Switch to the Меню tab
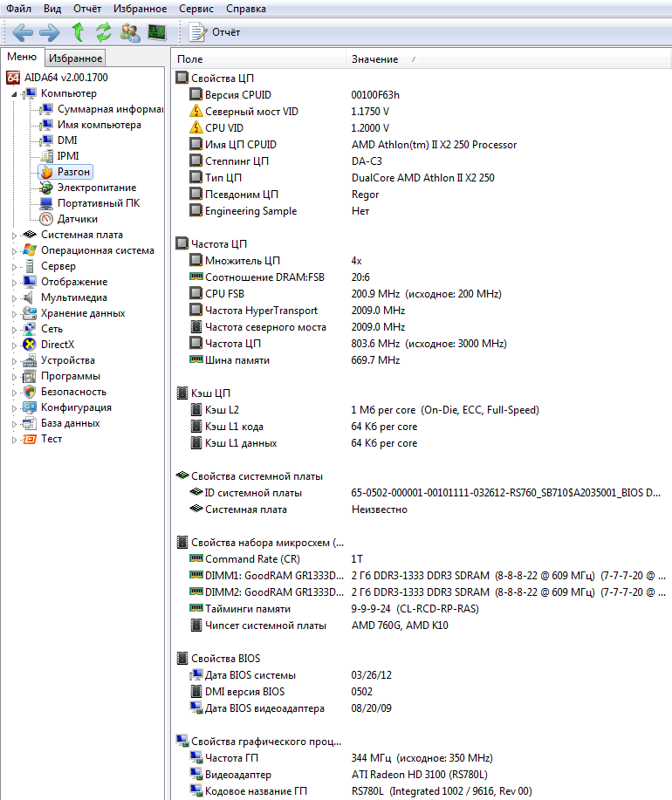This screenshot has height=800, width=672. click(22, 58)
